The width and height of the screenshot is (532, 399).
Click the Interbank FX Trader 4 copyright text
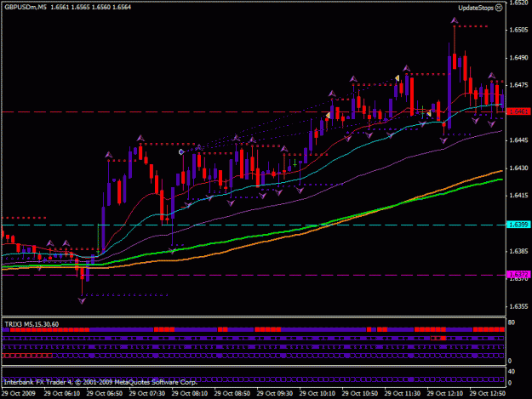pyautogui.click(x=100, y=382)
